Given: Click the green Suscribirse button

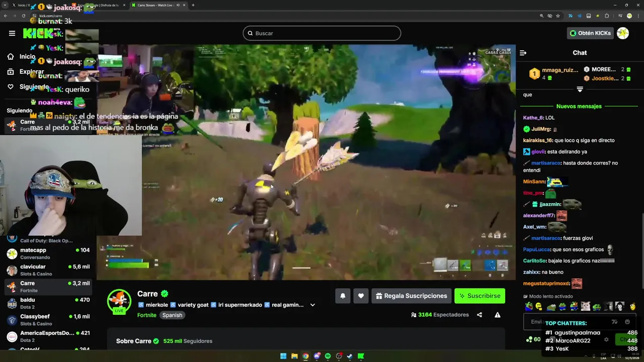Looking at the screenshot, I should pos(479,296).
